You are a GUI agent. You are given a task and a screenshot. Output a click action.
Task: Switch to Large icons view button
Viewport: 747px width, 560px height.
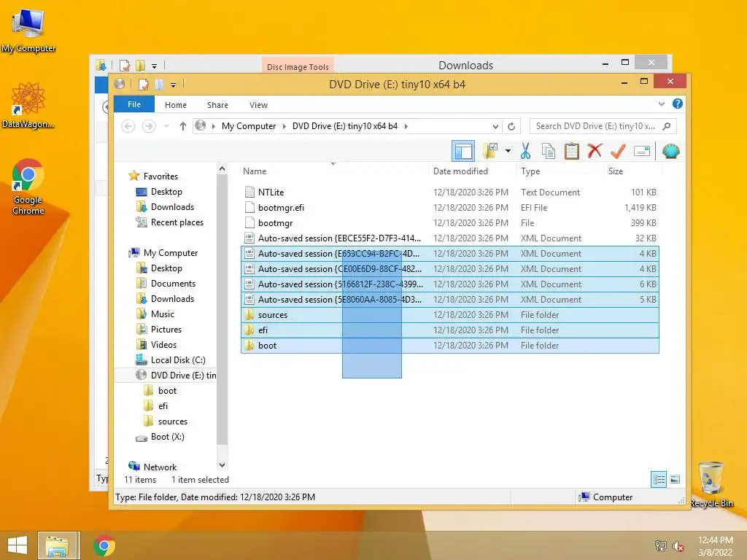coord(675,480)
